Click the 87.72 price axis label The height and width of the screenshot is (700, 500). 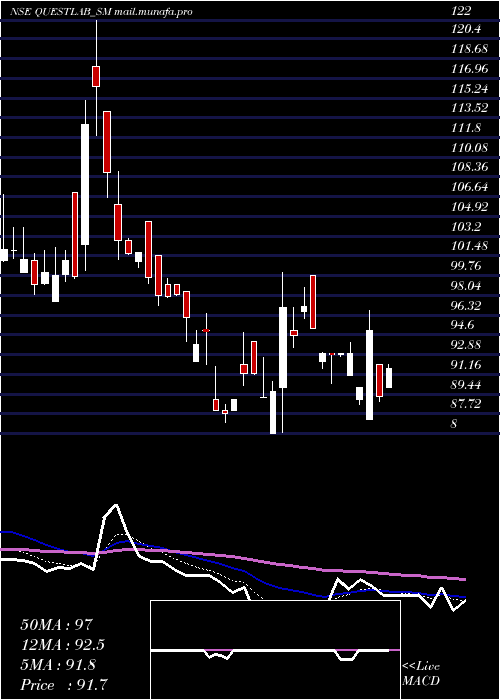point(466,404)
